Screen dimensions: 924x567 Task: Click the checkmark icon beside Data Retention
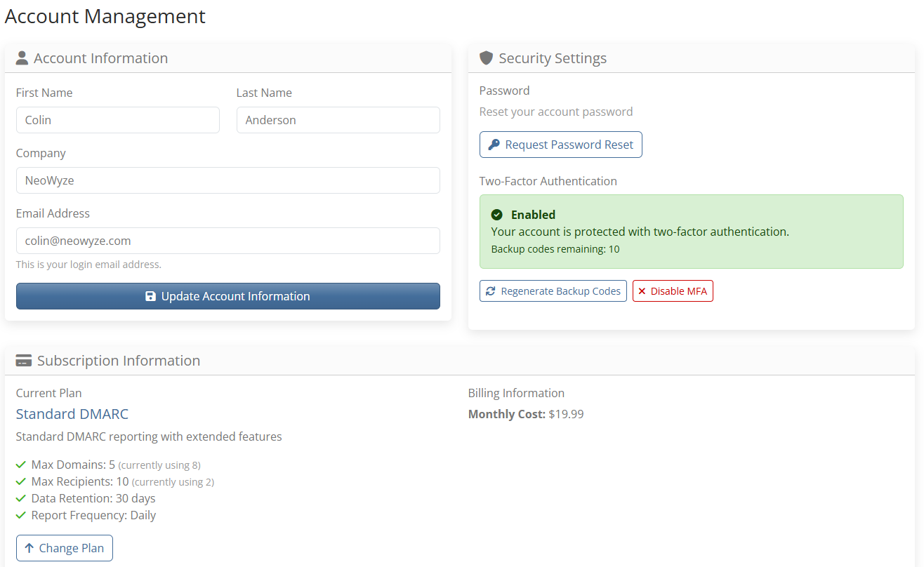(x=21, y=498)
